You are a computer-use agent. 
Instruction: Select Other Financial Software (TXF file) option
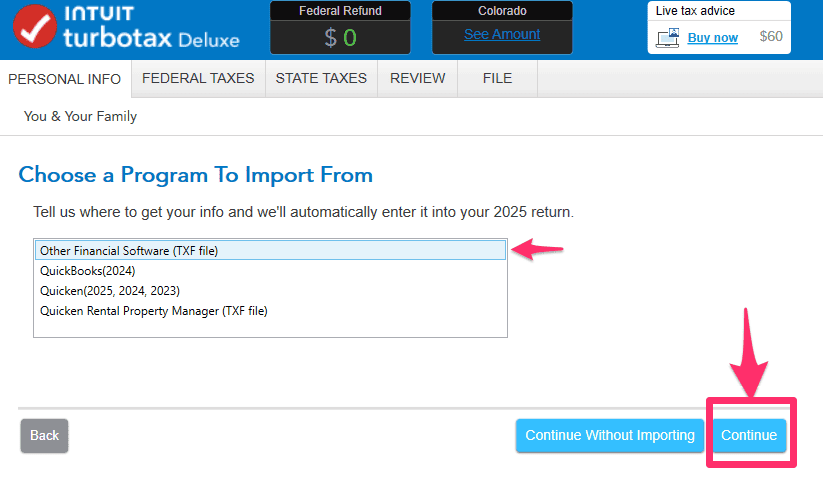[x=129, y=251]
